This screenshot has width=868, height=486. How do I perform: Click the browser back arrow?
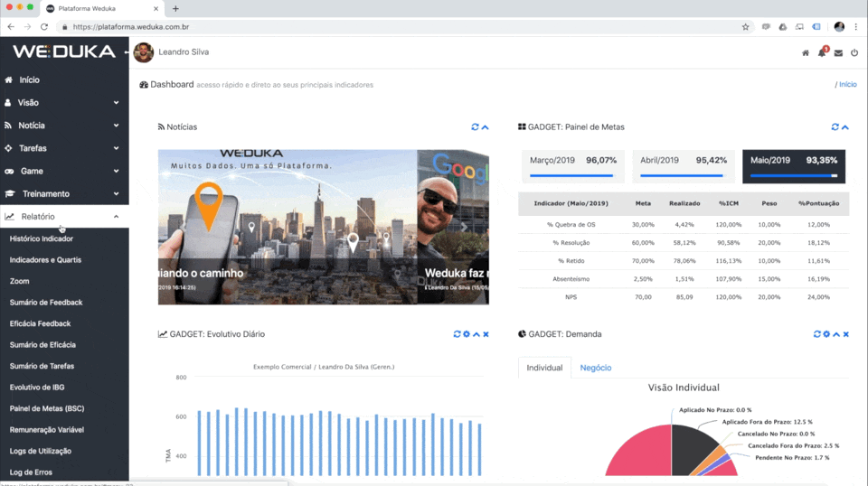point(11,26)
